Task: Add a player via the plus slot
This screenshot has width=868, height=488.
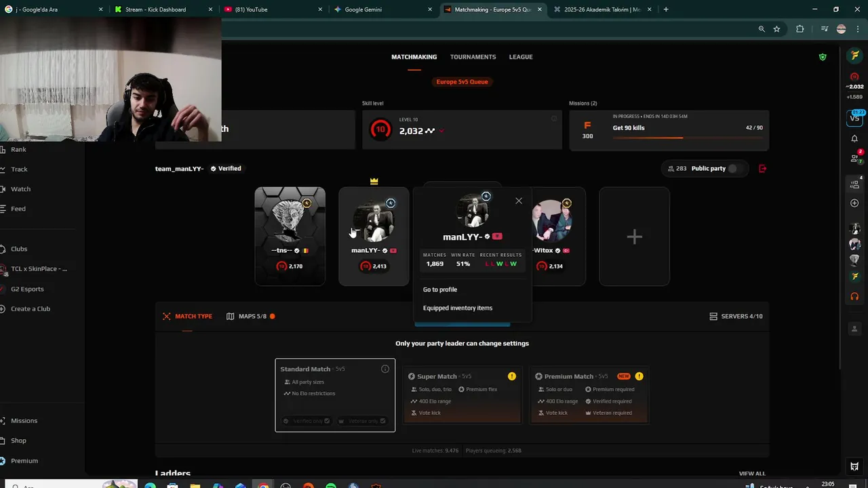Action: pos(634,237)
